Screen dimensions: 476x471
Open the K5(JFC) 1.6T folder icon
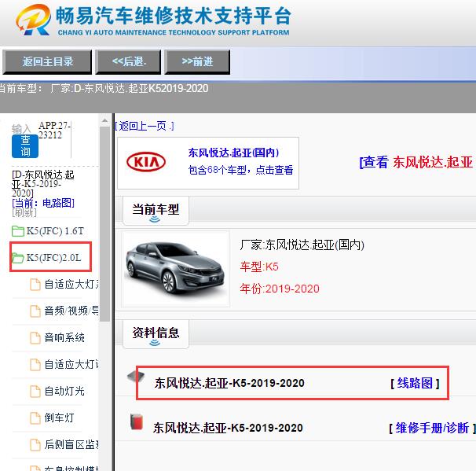click(17, 231)
